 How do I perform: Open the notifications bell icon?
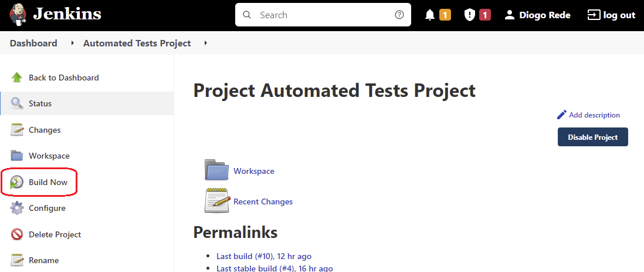430,15
